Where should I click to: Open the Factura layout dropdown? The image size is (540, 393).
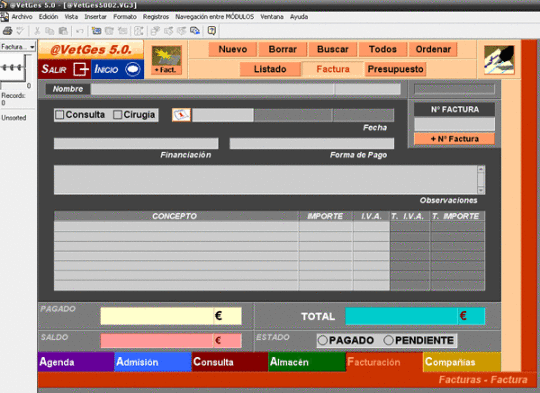18,46
